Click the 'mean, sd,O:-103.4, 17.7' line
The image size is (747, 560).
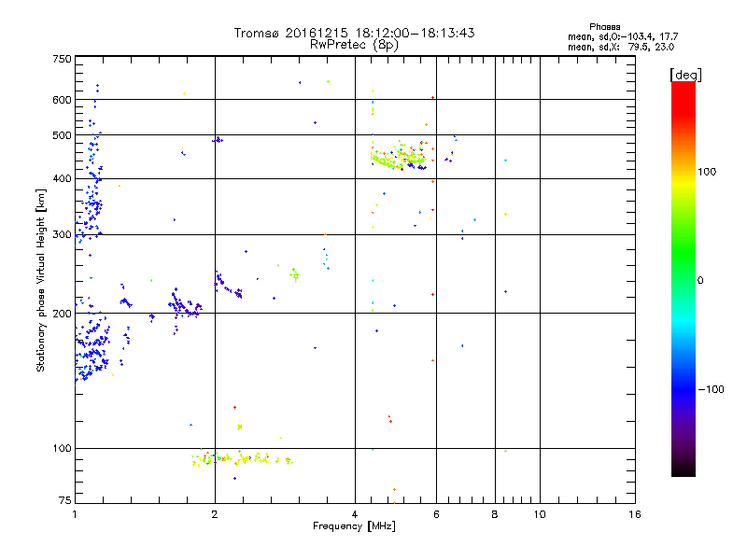coord(623,36)
